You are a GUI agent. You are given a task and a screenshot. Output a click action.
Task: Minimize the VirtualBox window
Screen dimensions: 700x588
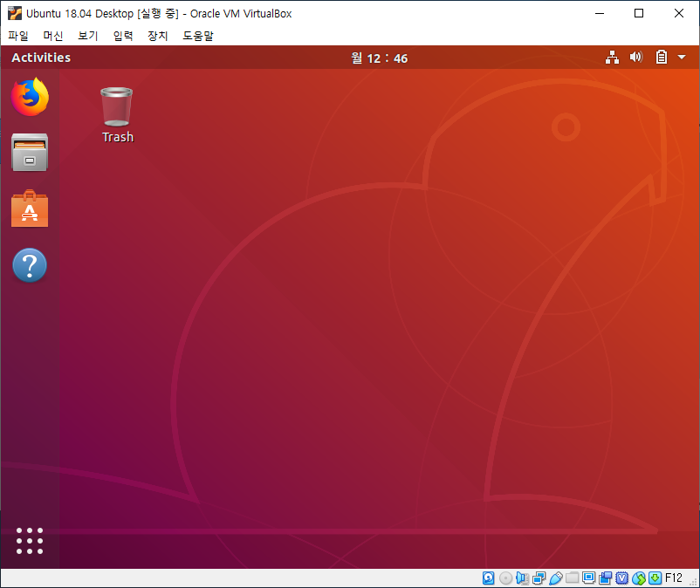(x=600, y=13)
